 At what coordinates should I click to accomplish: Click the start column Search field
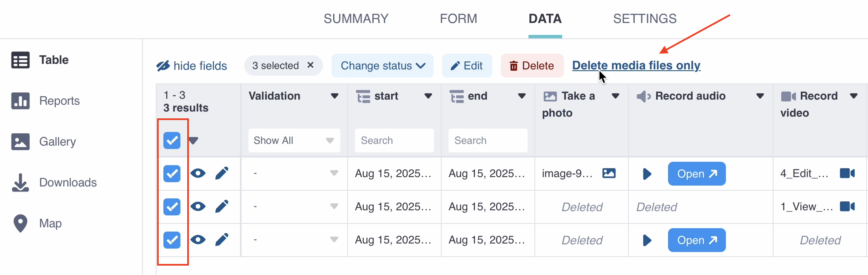[x=394, y=140]
